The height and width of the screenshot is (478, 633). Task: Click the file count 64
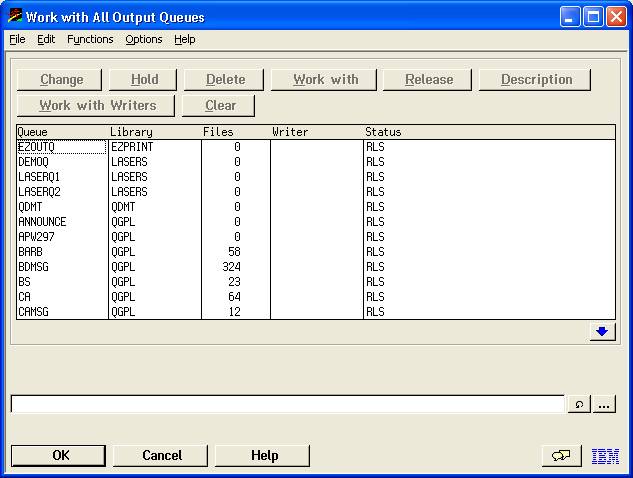tap(234, 296)
